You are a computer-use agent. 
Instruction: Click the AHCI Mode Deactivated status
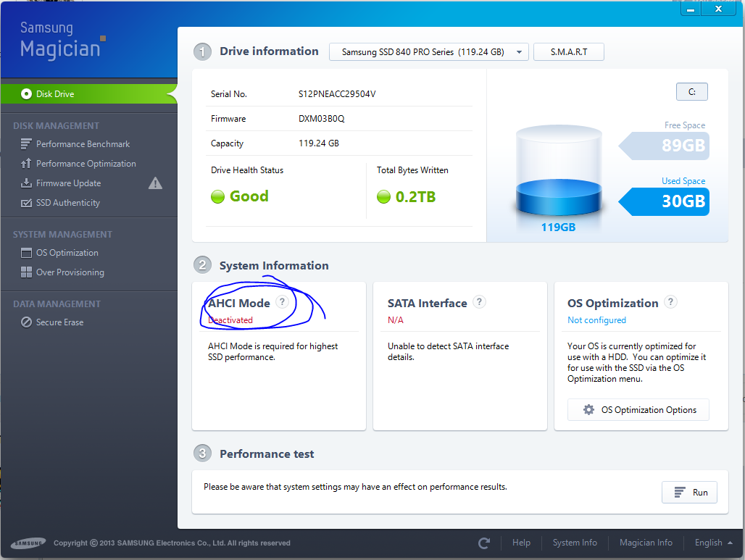tap(230, 320)
